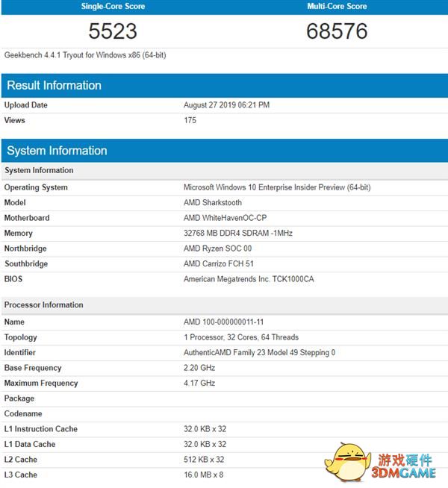Click the Package label
The image size is (448, 488).
click(x=19, y=398)
